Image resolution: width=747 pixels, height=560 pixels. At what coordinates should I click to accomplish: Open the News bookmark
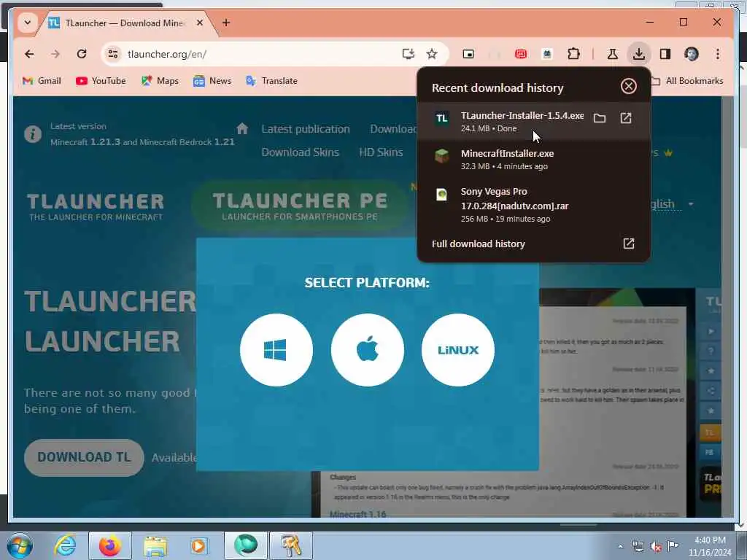click(x=212, y=81)
